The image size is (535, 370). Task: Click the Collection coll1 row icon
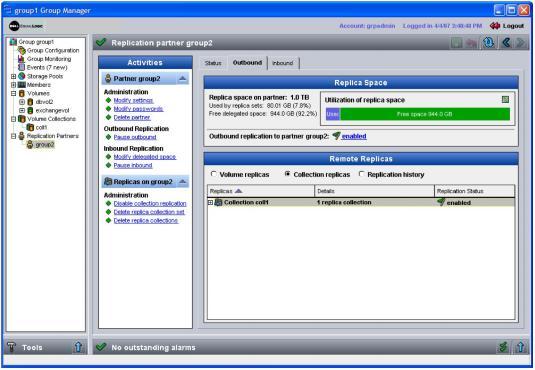pos(218,203)
